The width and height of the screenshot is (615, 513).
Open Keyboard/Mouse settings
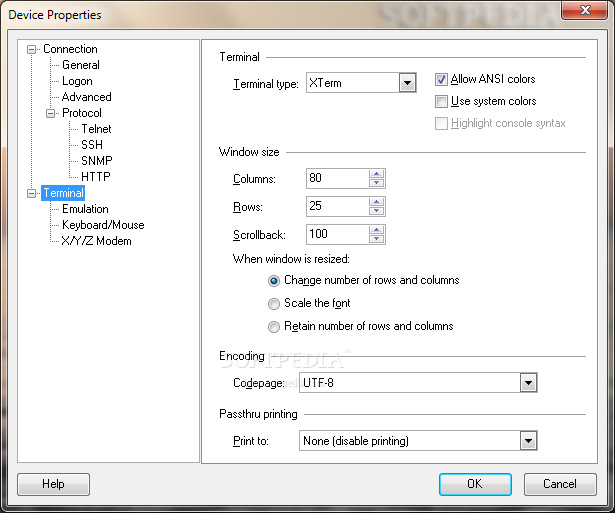[x=103, y=225]
